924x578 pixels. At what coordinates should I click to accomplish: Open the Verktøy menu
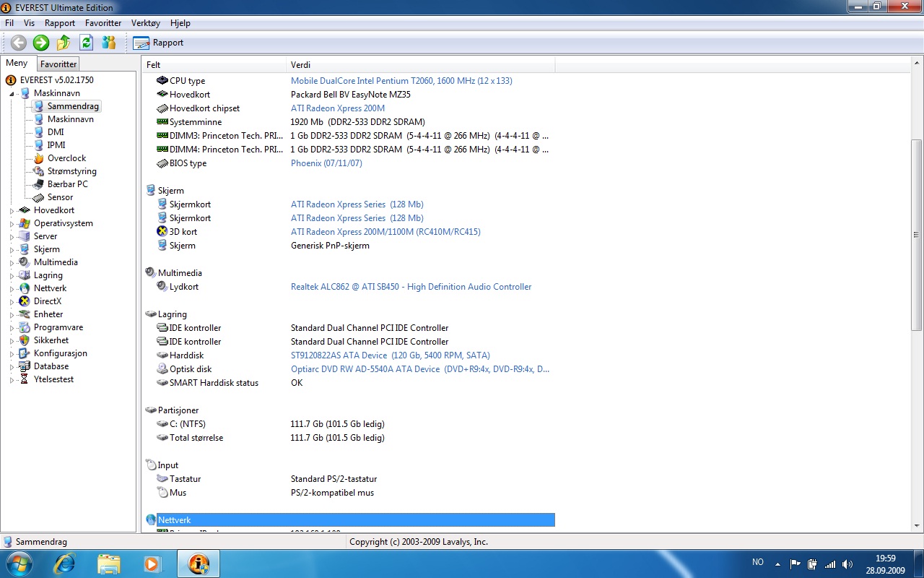point(145,23)
